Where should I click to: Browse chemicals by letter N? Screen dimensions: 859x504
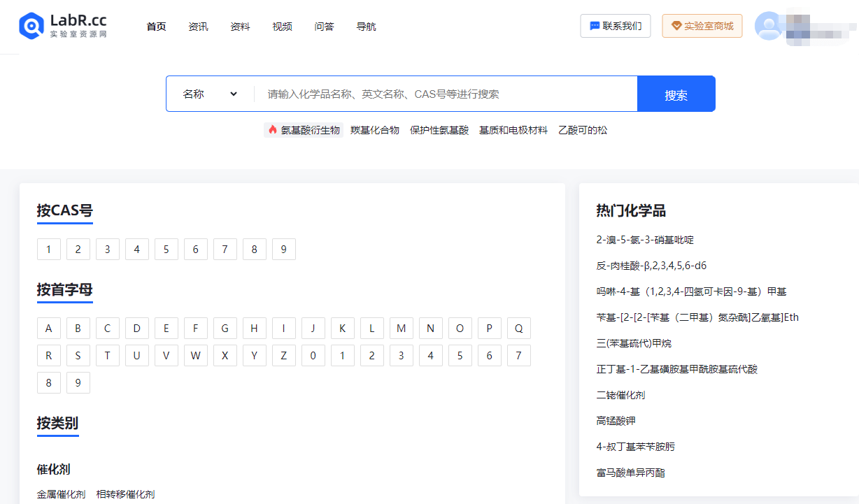tap(431, 329)
